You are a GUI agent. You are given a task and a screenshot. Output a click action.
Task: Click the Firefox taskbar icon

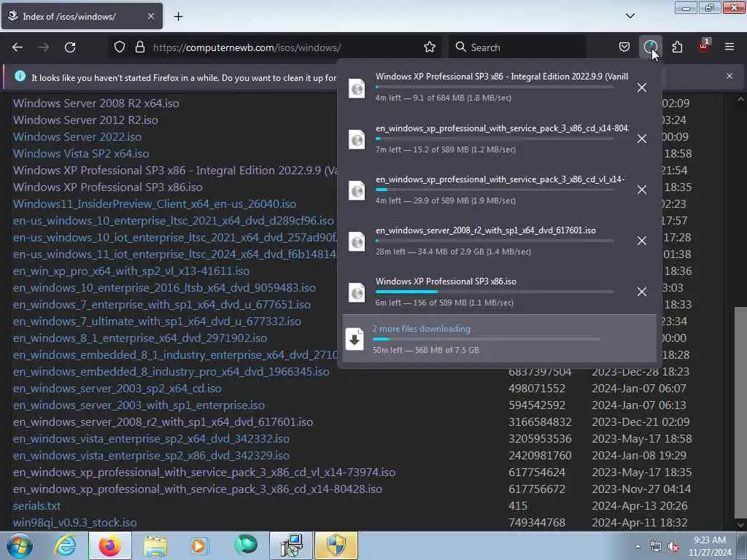pyautogui.click(x=109, y=545)
